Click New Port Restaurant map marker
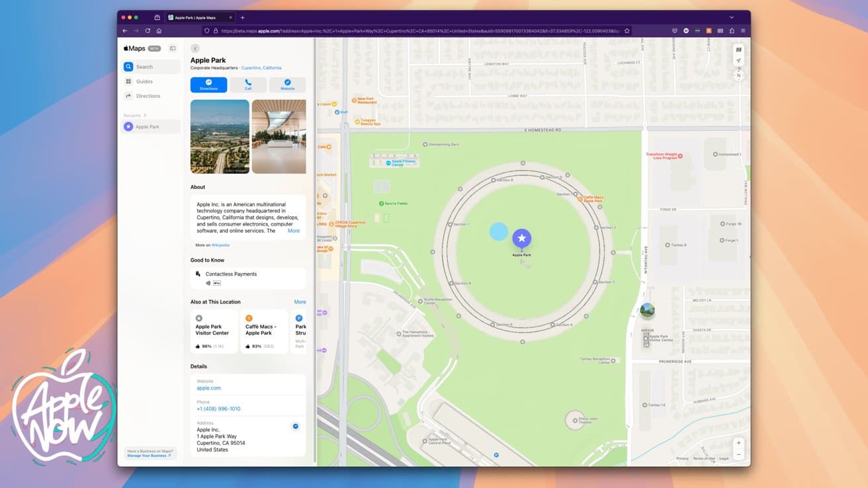Viewport: 868px width, 488px height. (354, 101)
